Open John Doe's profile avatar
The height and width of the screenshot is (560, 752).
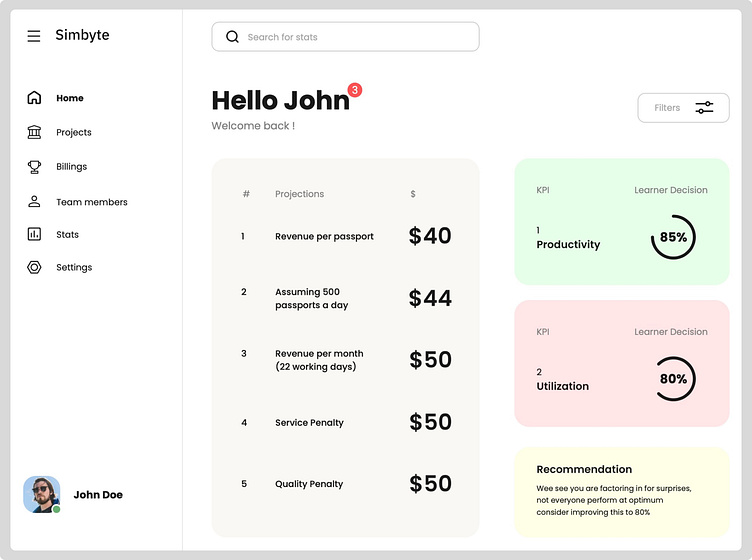42,494
